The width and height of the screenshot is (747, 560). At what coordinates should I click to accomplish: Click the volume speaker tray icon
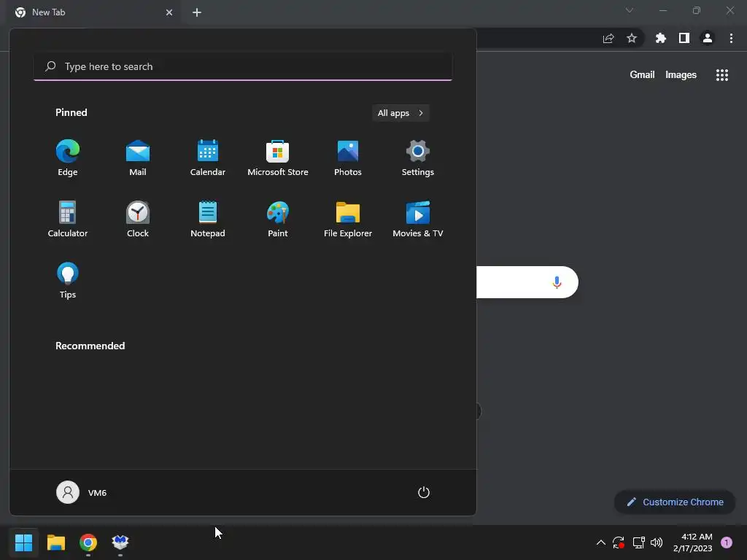coord(657,542)
